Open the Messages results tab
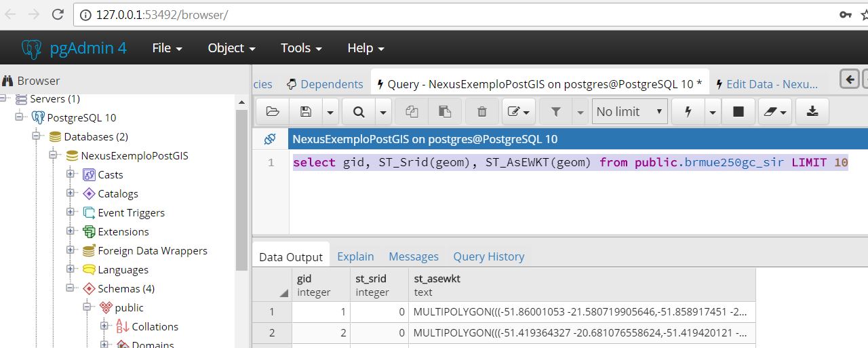Screen dimensions: 868x348 (414, 256)
